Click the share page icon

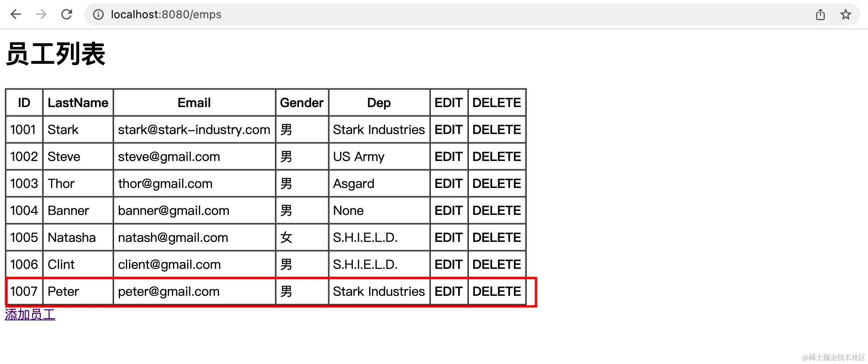click(820, 15)
